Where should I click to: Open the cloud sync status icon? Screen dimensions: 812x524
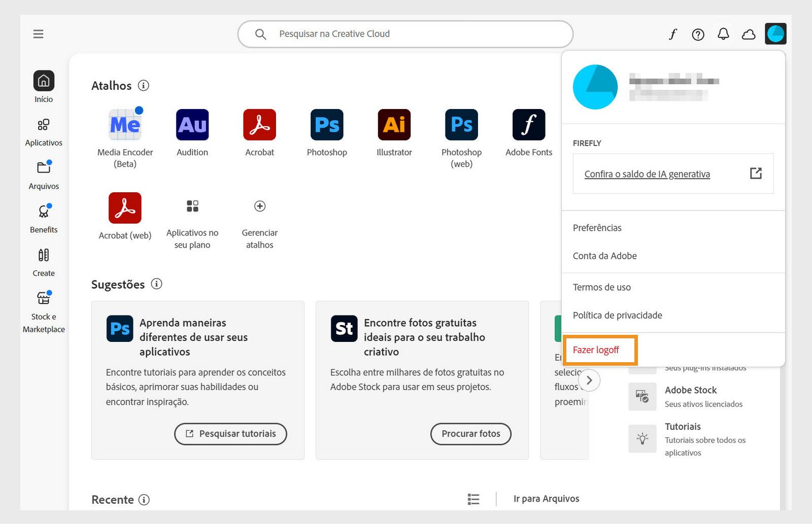pos(749,34)
